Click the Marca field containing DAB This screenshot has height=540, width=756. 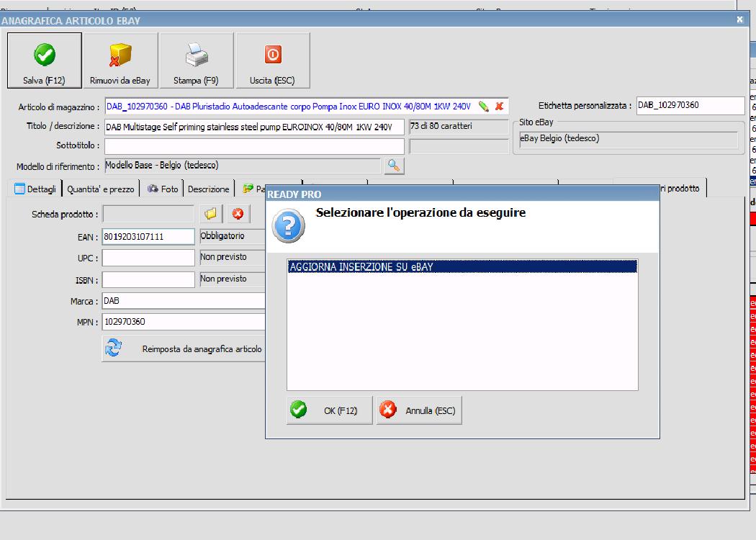[184, 301]
